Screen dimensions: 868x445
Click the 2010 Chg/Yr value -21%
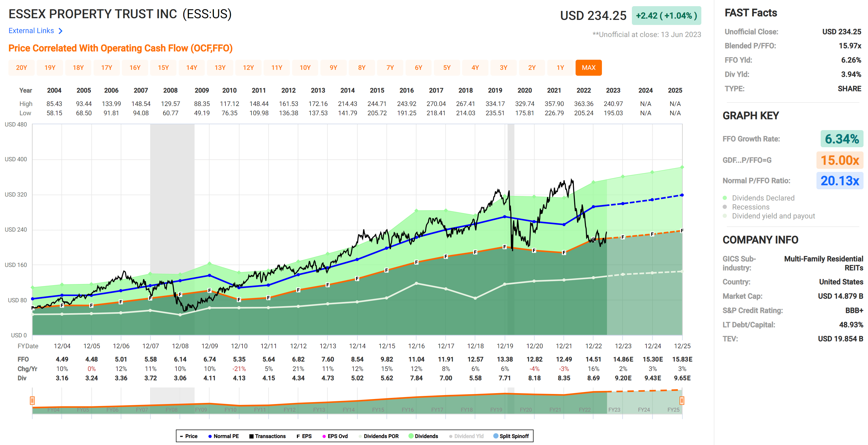tap(239, 369)
